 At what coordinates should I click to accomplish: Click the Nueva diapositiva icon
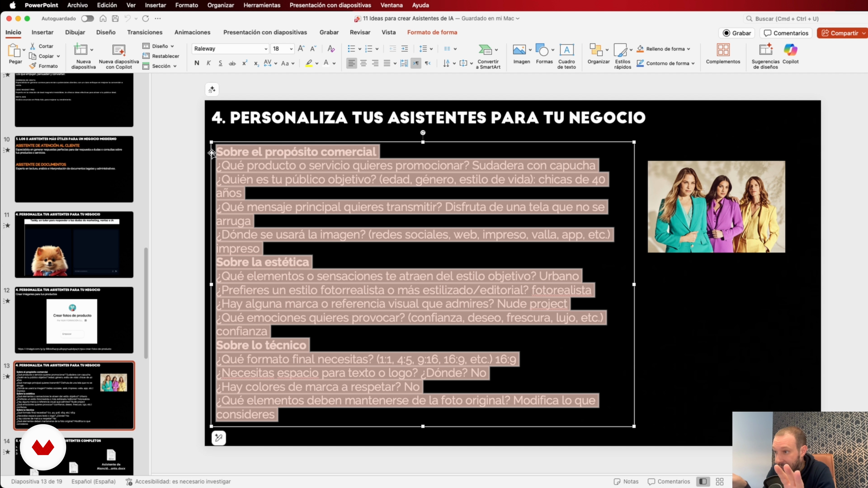click(80, 50)
